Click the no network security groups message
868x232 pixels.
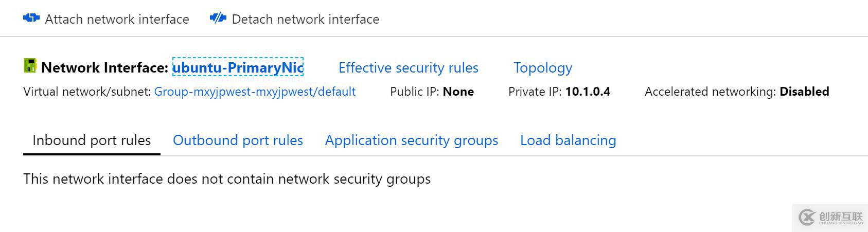227,179
